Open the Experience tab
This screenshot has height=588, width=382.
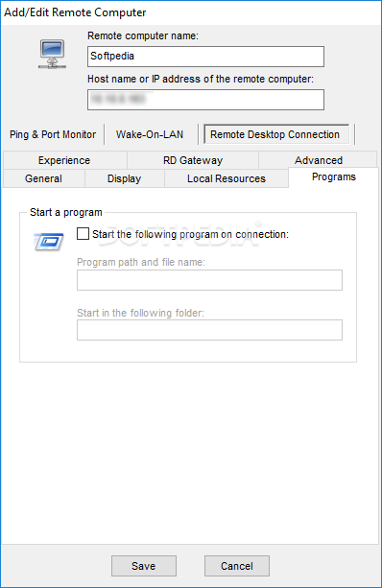(x=64, y=160)
